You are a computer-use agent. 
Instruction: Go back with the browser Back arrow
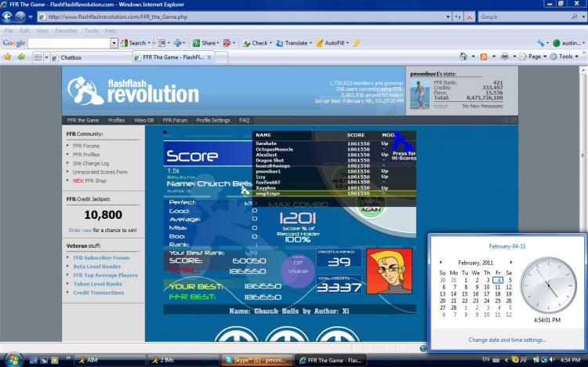[x=8, y=17]
